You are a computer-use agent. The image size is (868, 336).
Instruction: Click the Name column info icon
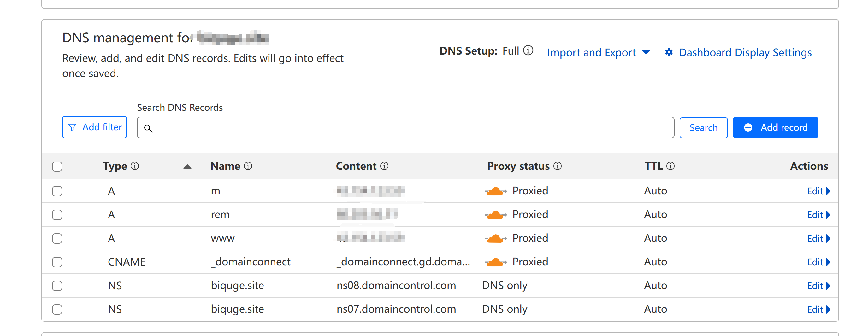click(x=248, y=166)
